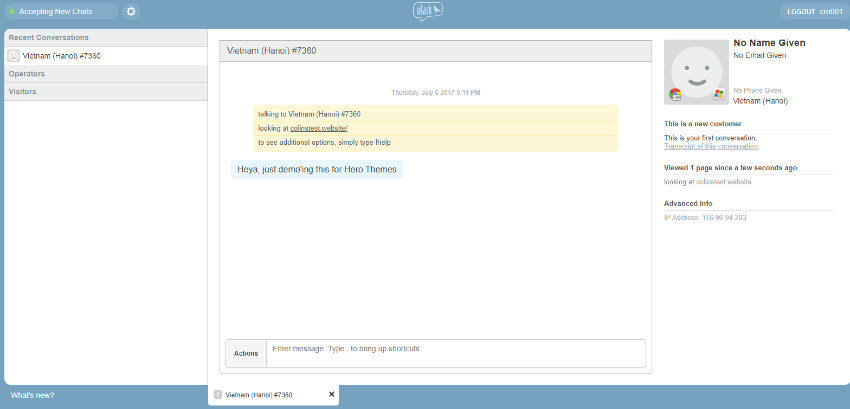Click the No Email Given field
This screenshot has width=850, height=409.
click(x=759, y=55)
